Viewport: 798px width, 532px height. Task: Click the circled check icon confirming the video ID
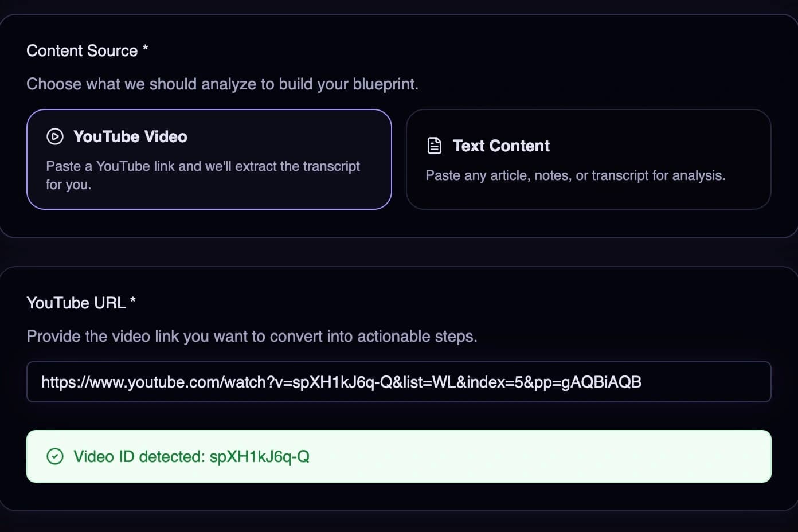[x=54, y=456]
